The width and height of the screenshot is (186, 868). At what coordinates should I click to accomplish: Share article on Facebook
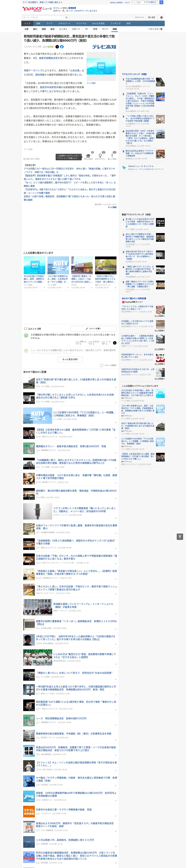click(62, 47)
